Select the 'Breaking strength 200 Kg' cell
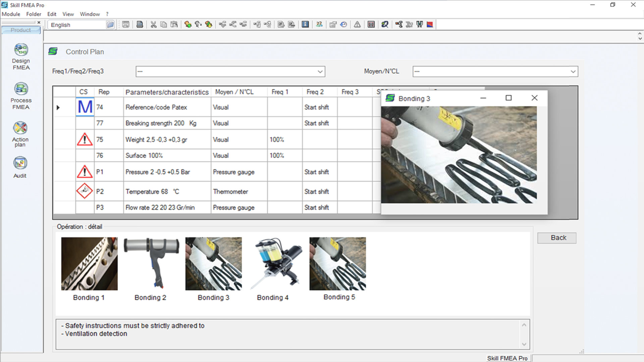Image resolution: width=644 pixels, height=362 pixels. click(167, 123)
